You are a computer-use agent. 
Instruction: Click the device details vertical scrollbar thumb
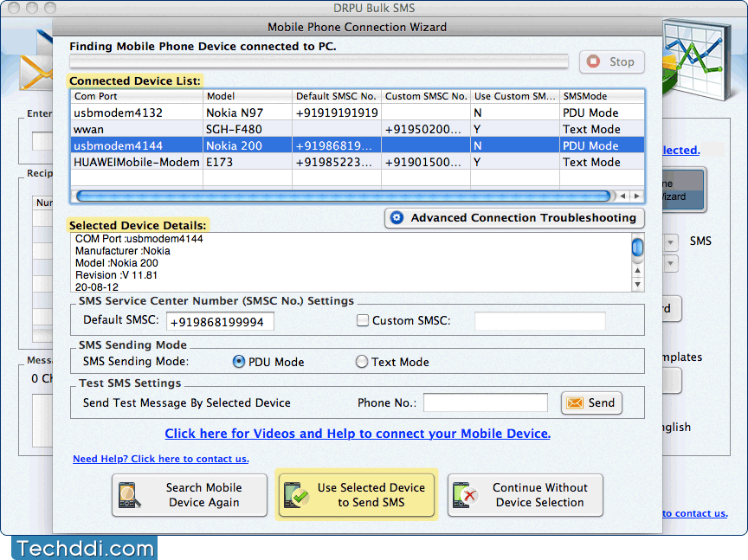[637, 248]
